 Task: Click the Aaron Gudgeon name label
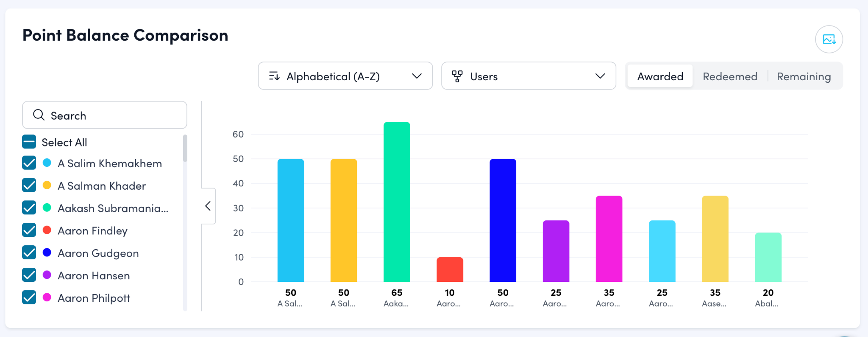[98, 253]
